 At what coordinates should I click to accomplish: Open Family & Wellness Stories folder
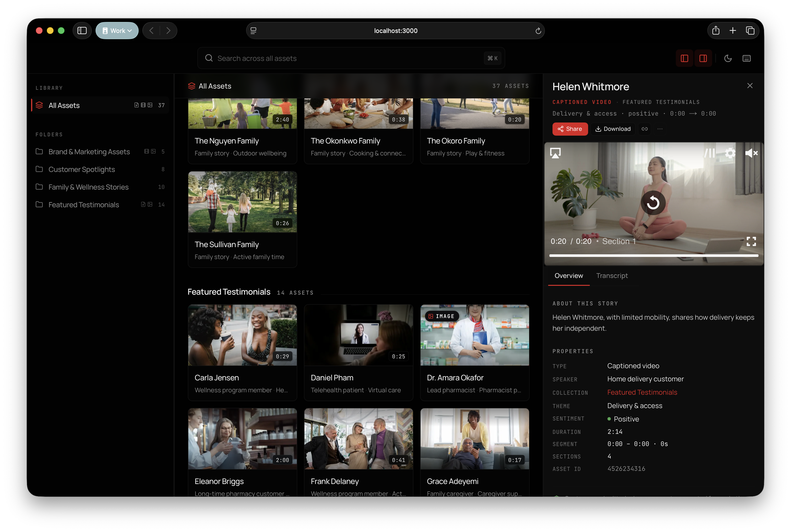(x=100, y=187)
